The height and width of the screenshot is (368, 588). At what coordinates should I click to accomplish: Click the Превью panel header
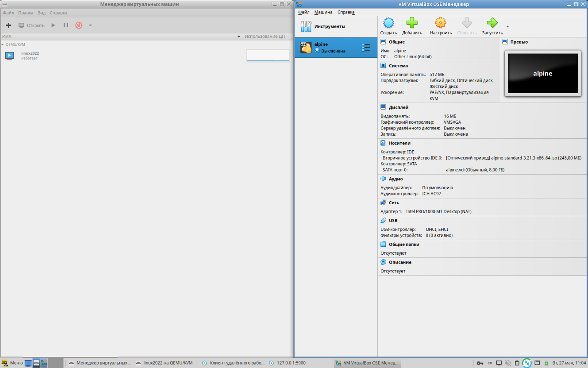point(519,42)
